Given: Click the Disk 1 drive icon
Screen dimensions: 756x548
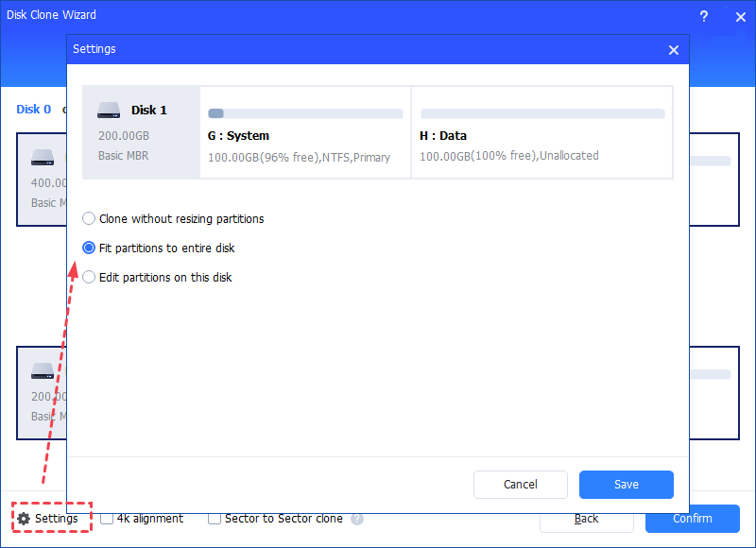Looking at the screenshot, I should pyautogui.click(x=112, y=111).
